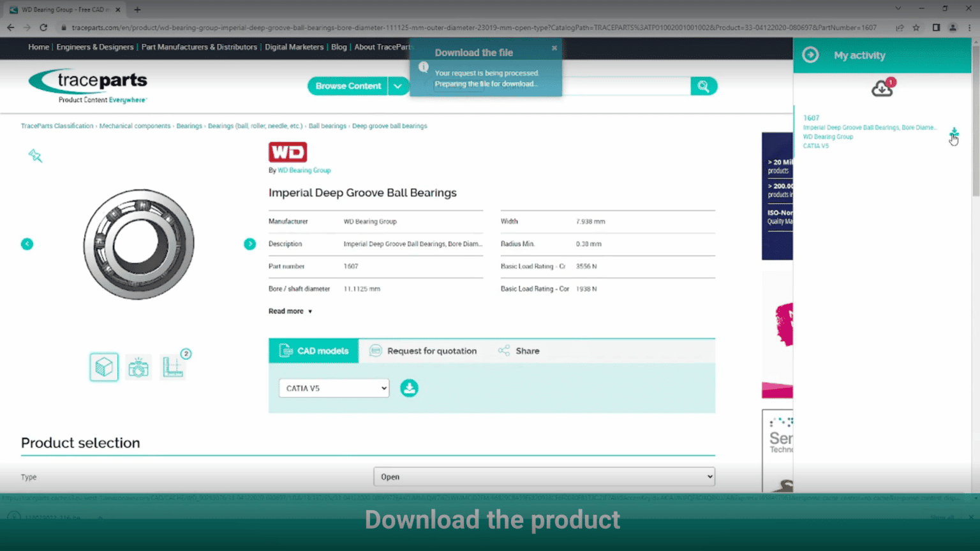980x551 pixels.
Task: Open the CATIA V5 format dropdown
Action: pyautogui.click(x=334, y=388)
